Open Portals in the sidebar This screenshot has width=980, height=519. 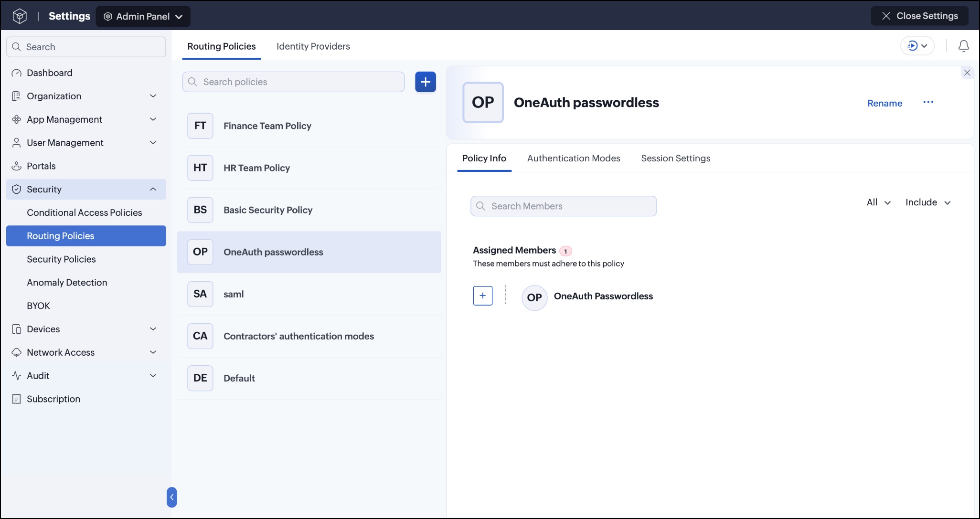click(x=86, y=166)
